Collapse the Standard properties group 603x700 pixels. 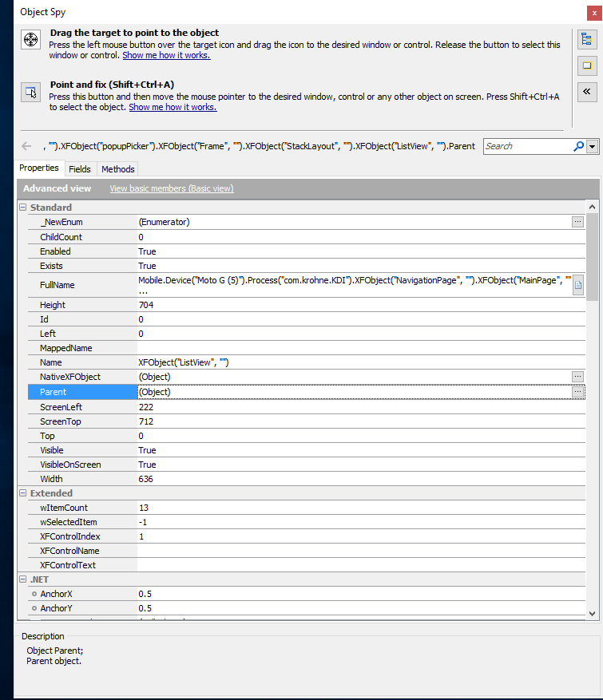point(23,208)
